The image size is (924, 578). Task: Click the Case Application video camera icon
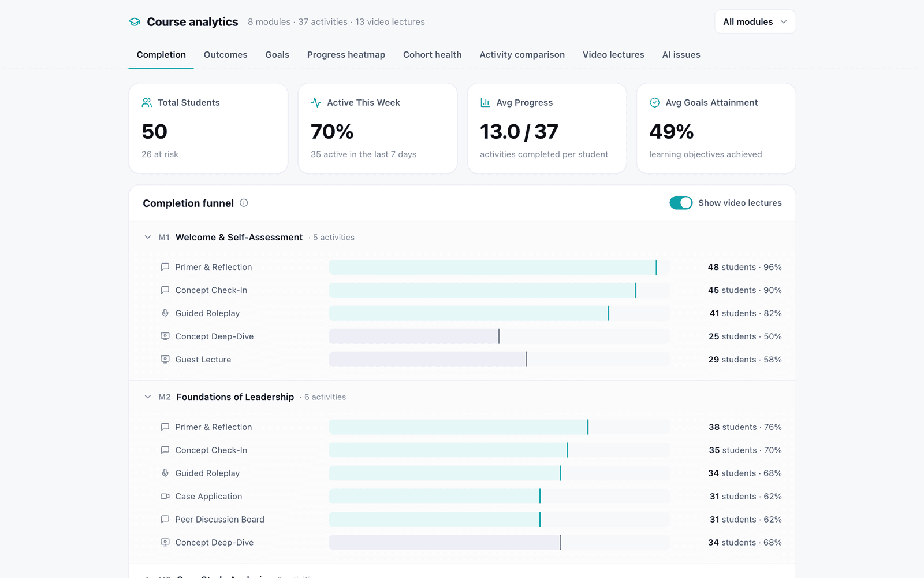[165, 497]
